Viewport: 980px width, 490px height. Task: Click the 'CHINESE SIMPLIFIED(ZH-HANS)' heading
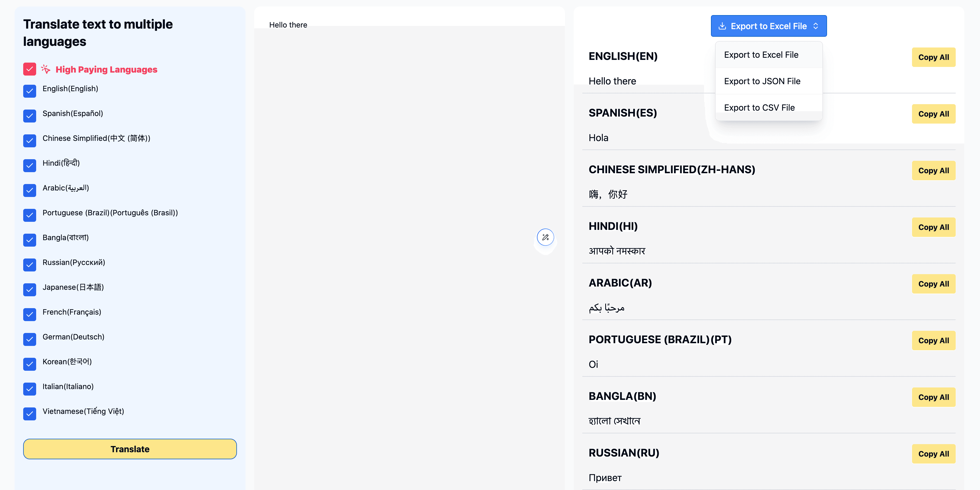672,170
